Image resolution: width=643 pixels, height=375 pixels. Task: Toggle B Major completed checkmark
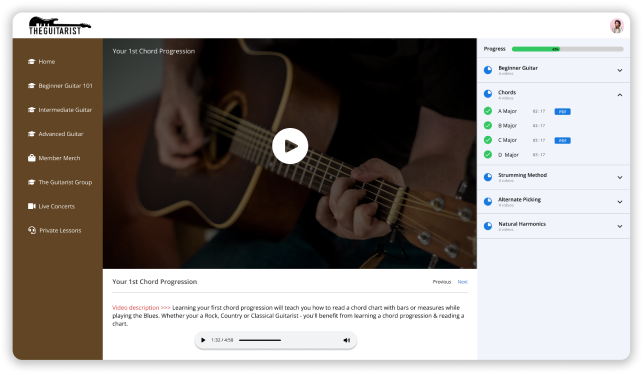tap(488, 125)
